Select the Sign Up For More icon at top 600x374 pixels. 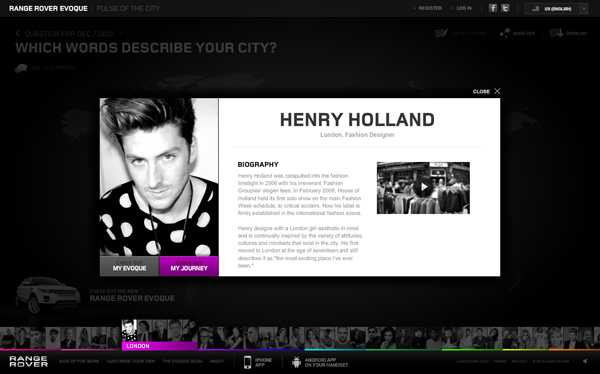coord(441,33)
